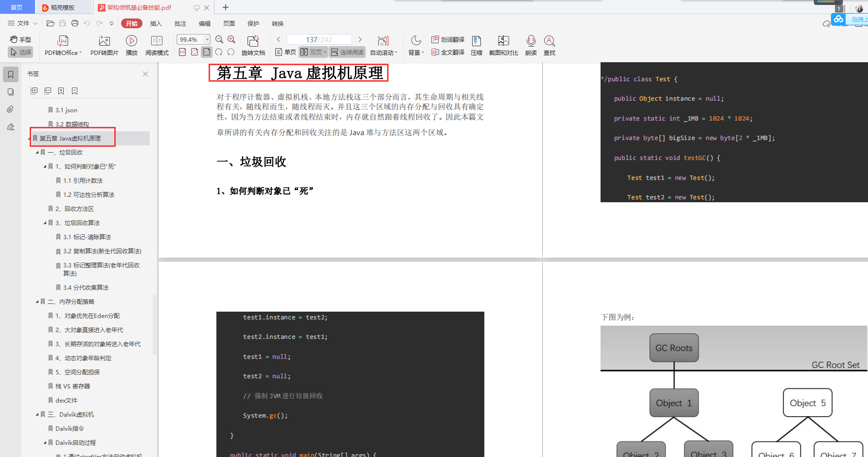Click the Open folder icon
868x457 pixels.
coord(50,23)
